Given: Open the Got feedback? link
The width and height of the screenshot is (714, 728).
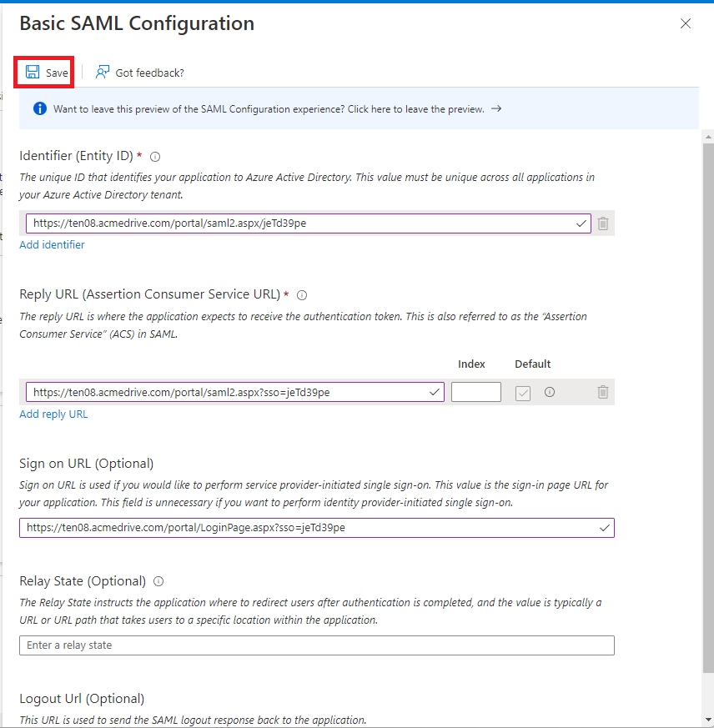Looking at the screenshot, I should [x=149, y=73].
